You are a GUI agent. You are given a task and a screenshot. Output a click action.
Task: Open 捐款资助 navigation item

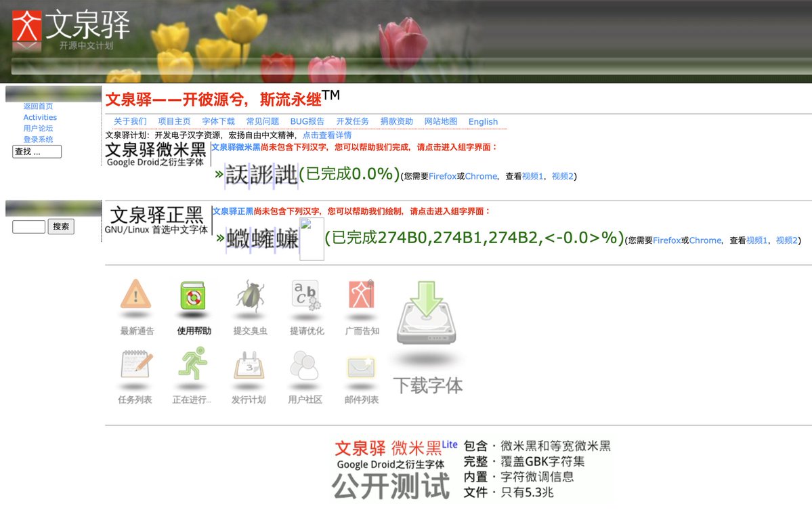pos(397,121)
